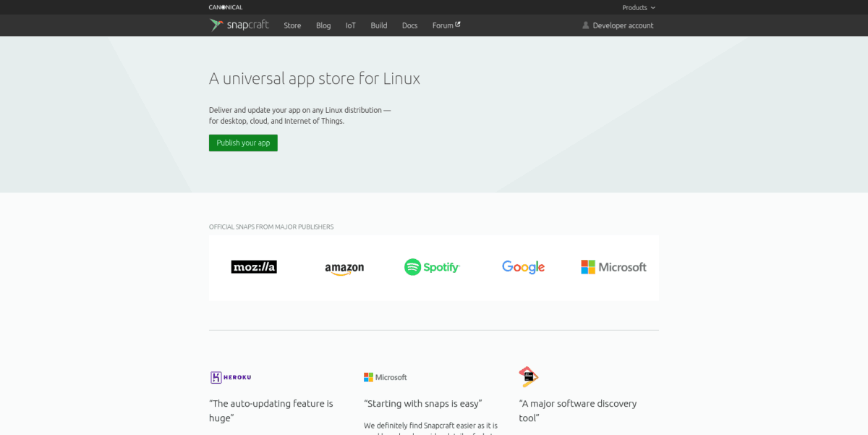Click the Microsoft logo above the testimonial

(x=385, y=376)
